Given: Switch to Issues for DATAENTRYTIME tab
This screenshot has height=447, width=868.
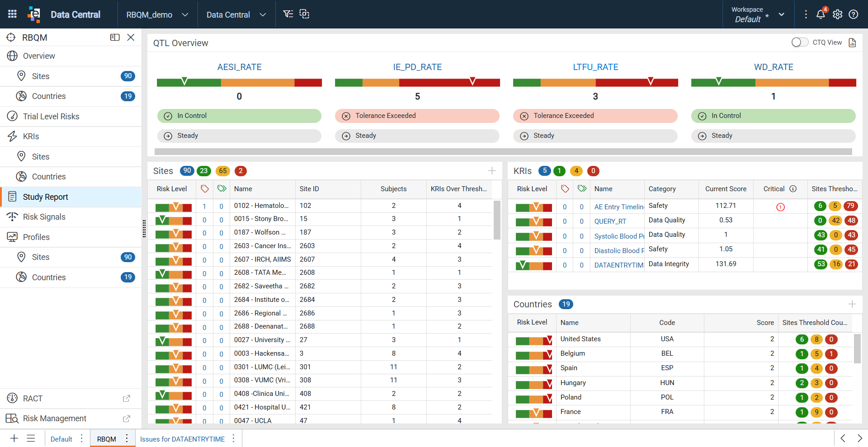Looking at the screenshot, I should coord(182,439).
